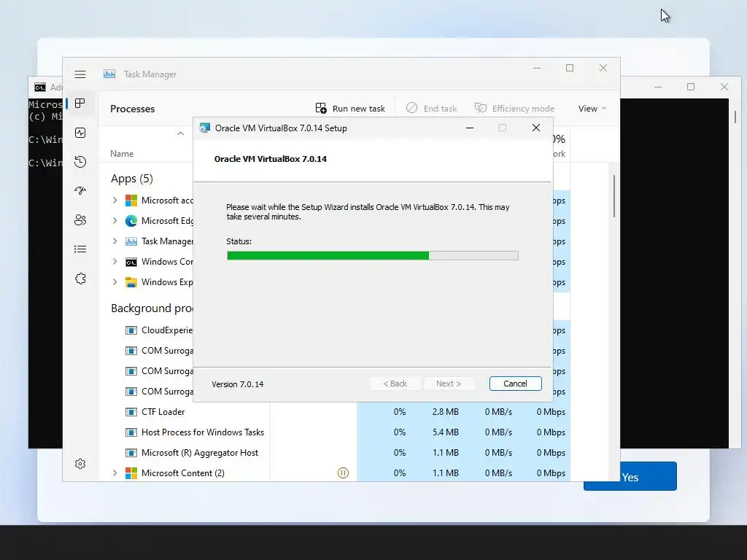Open Startup apps icon in Task Manager sidebar
Screen dimensions: 747x560
point(80,191)
